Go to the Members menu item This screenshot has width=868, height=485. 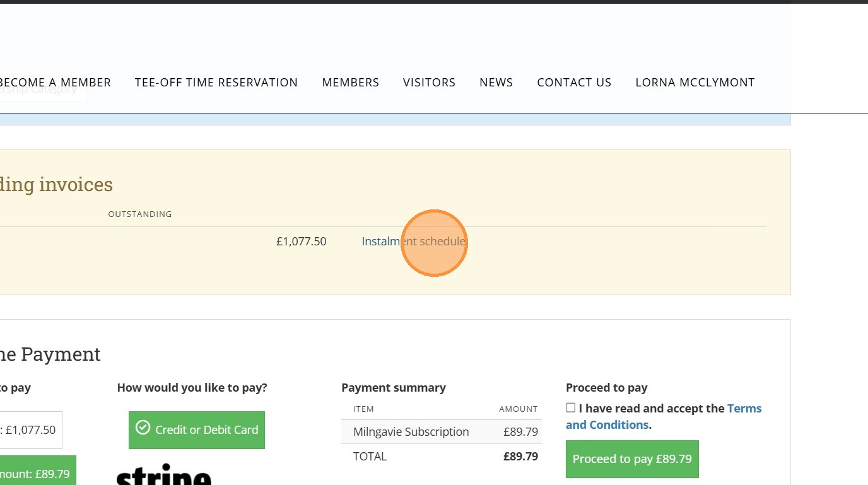pos(350,83)
